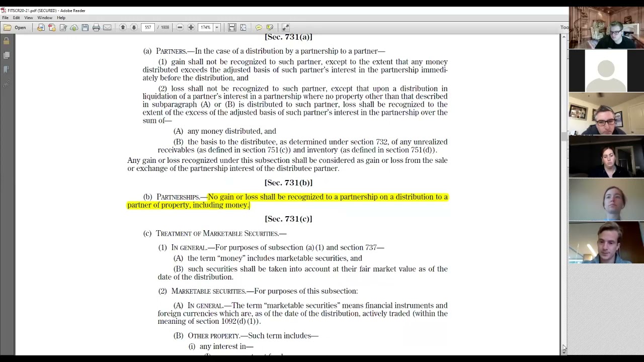Open the zoom level dropdown arrow
The height and width of the screenshot is (362, 644).
click(x=217, y=27)
